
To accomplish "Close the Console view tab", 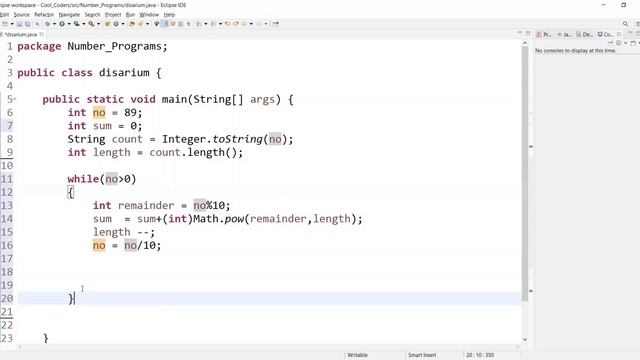I will coord(619,35).
